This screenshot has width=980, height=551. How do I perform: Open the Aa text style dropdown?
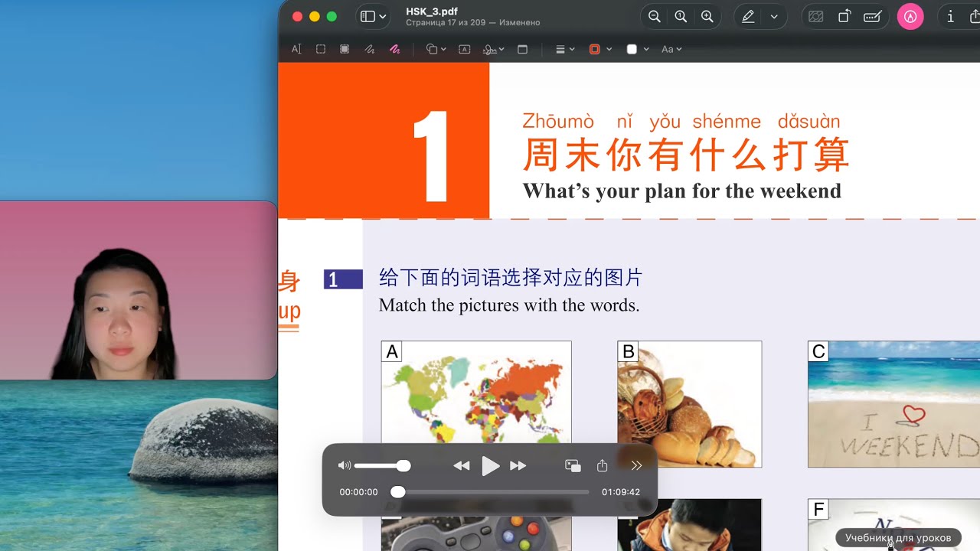(x=671, y=49)
